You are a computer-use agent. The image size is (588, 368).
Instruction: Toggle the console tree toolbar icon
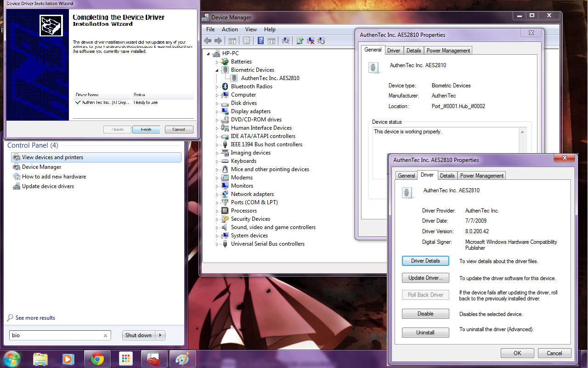pyautogui.click(x=232, y=40)
